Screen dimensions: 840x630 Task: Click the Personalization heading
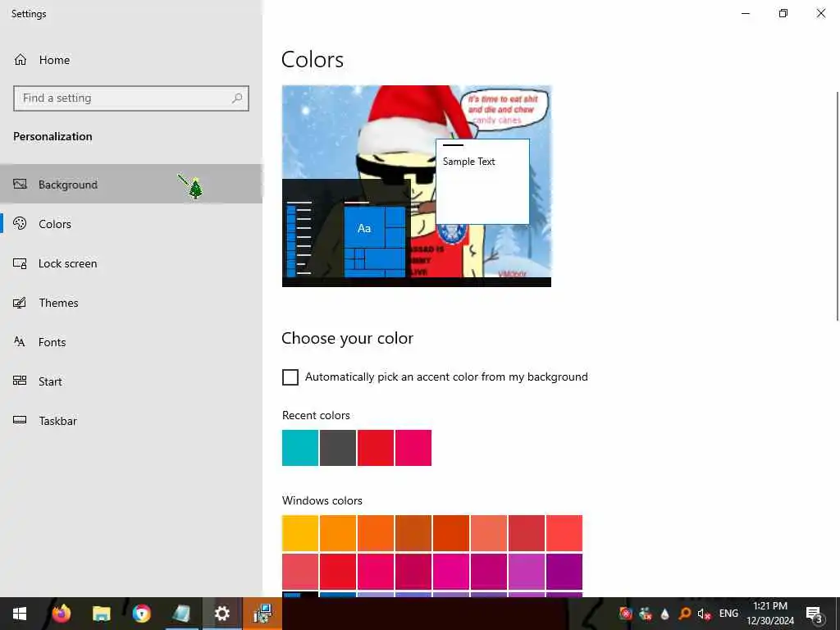[52, 137]
